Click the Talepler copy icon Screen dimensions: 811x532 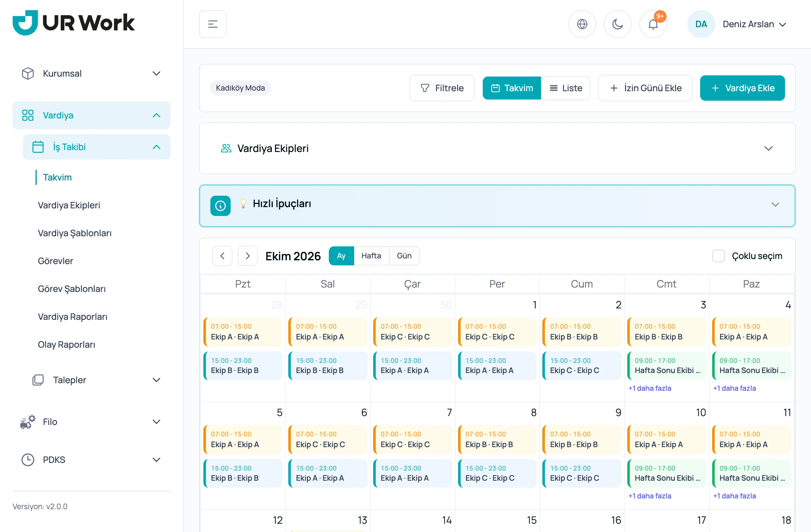38,380
